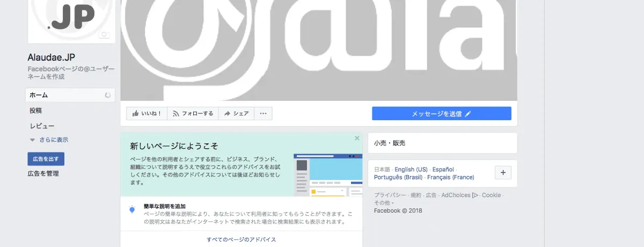Select the ホーム sidebar tab
This screenshot has height=247, width=644.
click(x=39, y=95)
